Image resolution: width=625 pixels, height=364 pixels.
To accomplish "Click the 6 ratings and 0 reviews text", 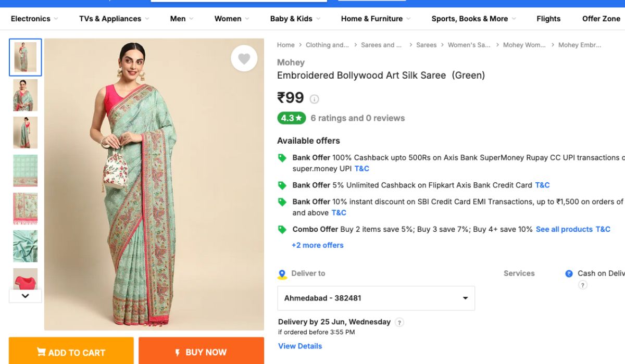I will tap(358, 118).
